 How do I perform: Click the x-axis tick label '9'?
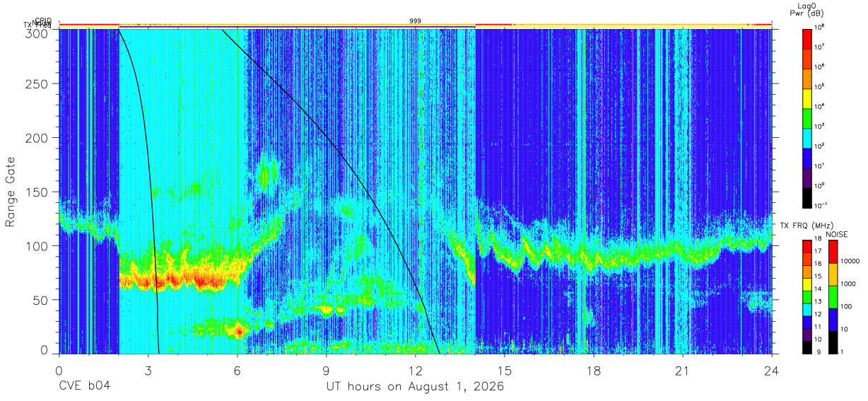[x=327, y=371]
